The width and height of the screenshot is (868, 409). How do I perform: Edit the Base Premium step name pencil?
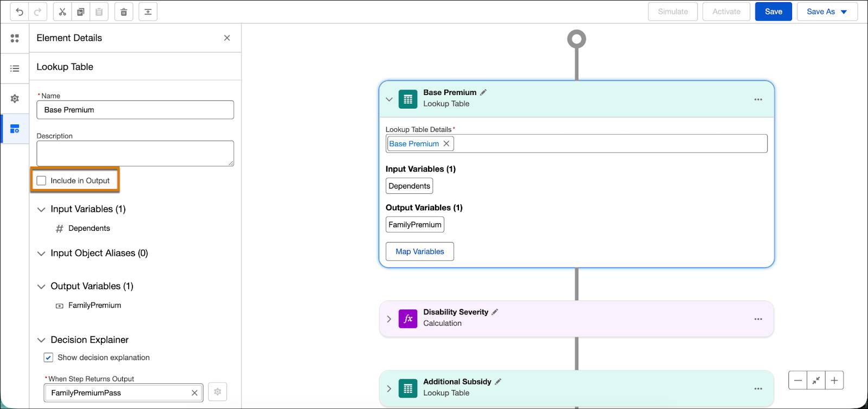coord(483,92)
